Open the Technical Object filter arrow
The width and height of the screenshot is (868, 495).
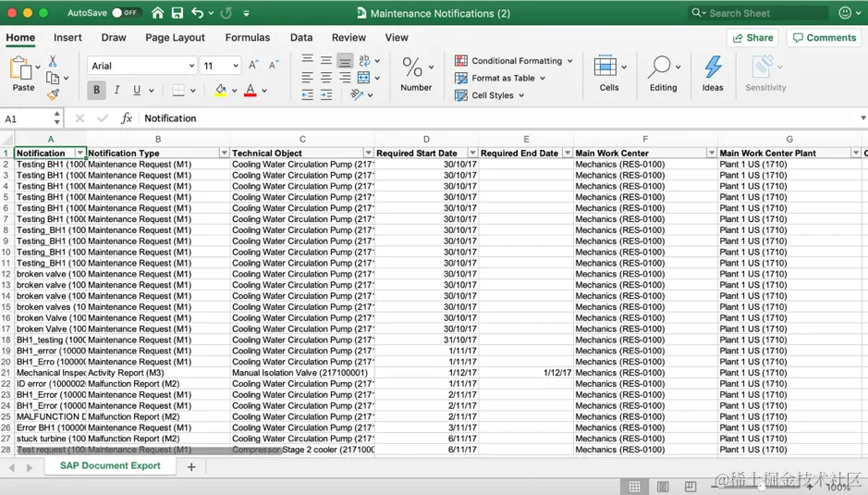(368, 153)
